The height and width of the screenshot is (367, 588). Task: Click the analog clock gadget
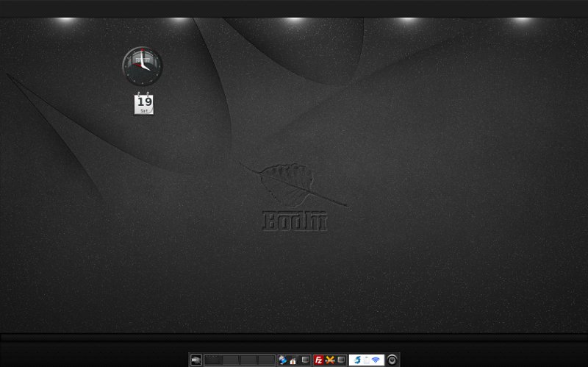[x=143, y=66]
